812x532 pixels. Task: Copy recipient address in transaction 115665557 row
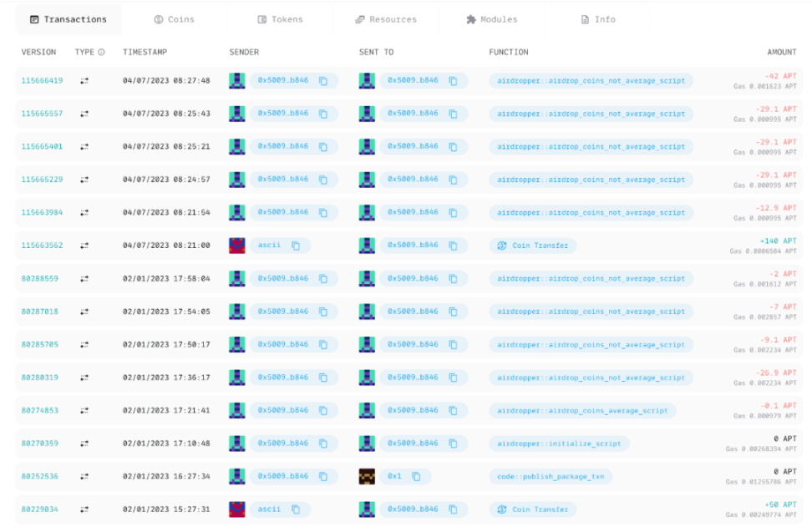coord(453,114)
